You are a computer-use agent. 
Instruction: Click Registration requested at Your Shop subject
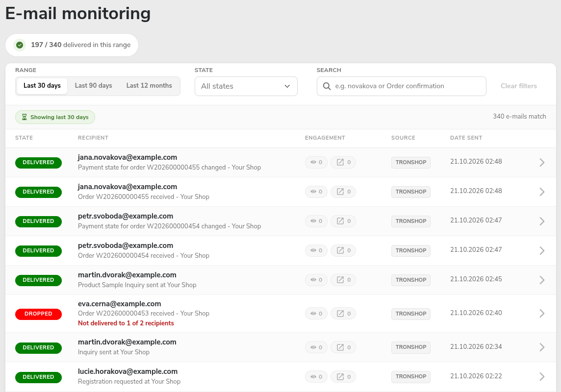pyautogui.click(x=129, y=381)
